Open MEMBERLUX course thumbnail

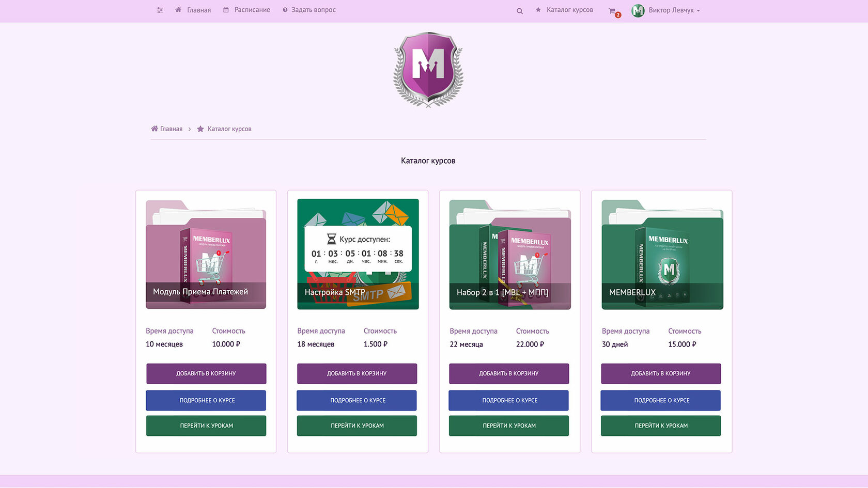point(662,255)
